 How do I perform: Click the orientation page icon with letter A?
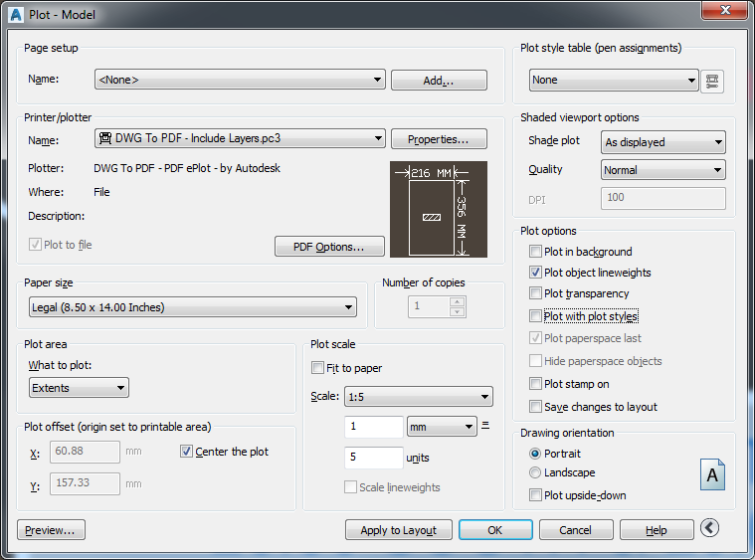tap(712, 474)
